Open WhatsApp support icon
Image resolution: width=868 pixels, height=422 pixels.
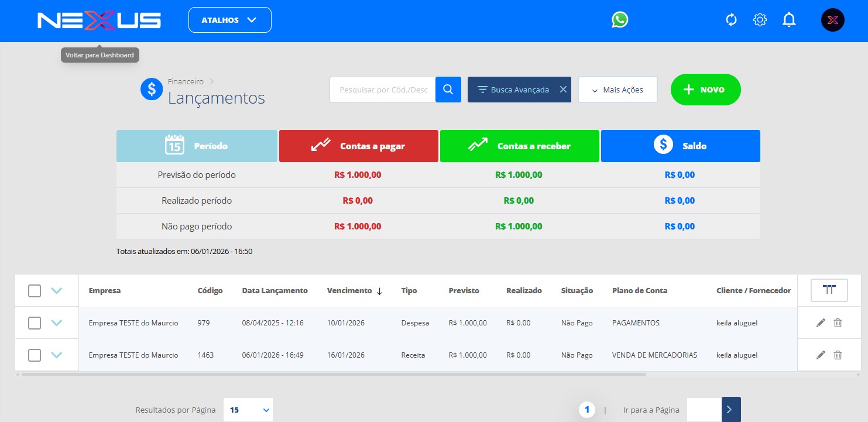[620, 20]
